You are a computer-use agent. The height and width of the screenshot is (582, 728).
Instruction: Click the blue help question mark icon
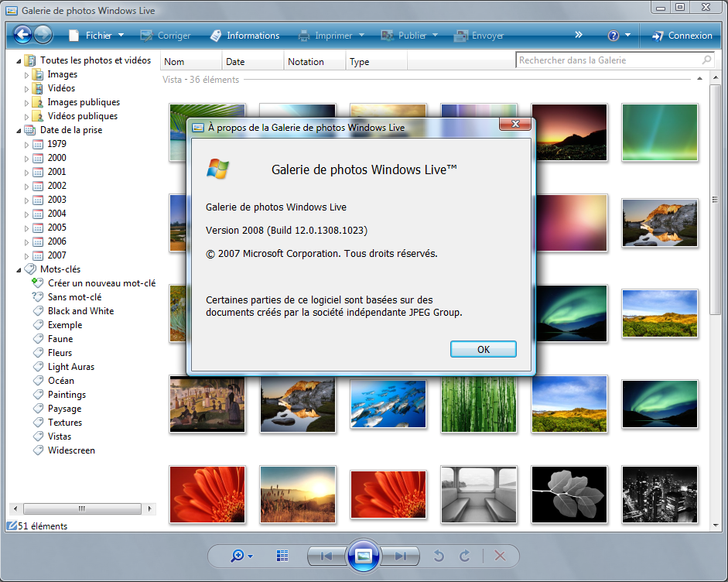pyautogui.click(x=614, y=36)
